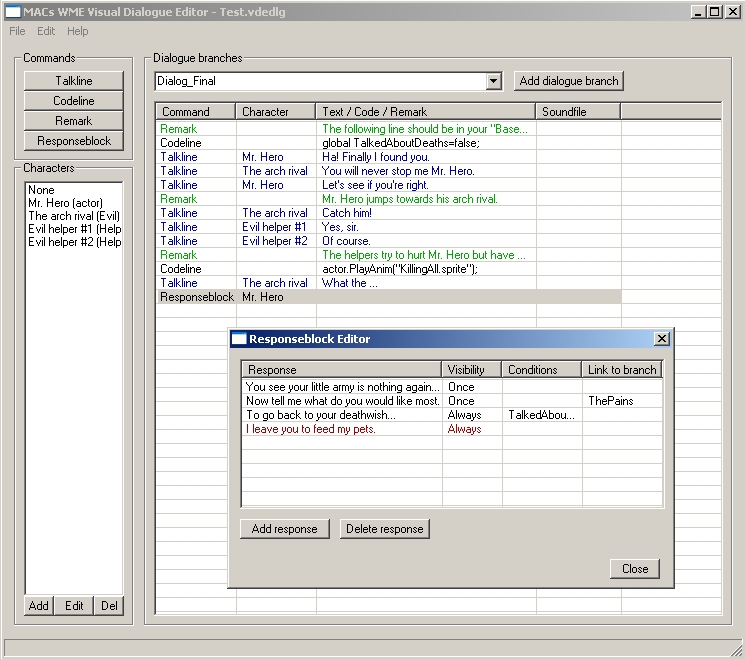Click the Character column header

pos(276,112)
